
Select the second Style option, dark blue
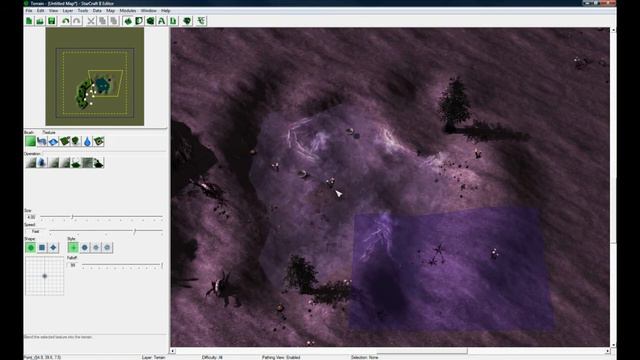[84, 247]
